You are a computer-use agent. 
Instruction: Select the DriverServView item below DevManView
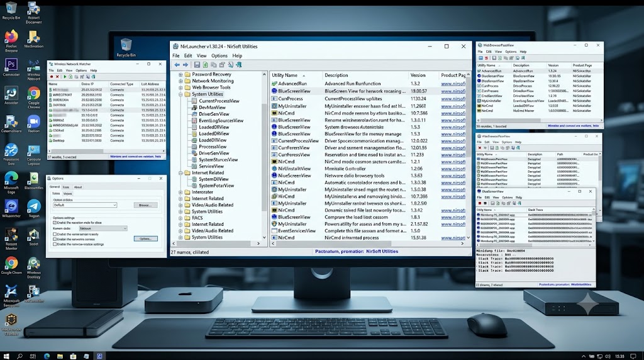214,114
